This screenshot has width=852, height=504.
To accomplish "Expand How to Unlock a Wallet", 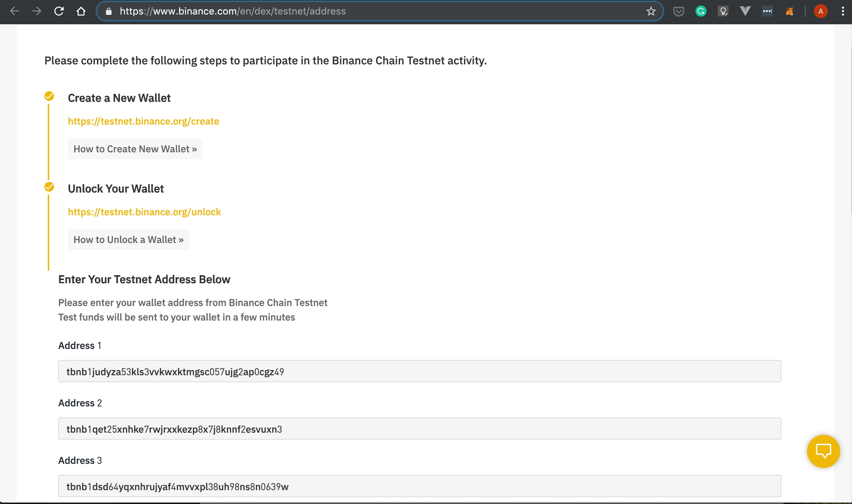I will point(128,240).
